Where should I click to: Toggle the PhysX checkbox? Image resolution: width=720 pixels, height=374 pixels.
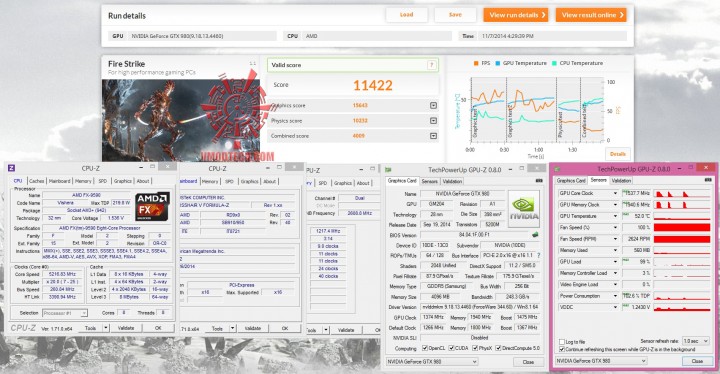(475, 348)
